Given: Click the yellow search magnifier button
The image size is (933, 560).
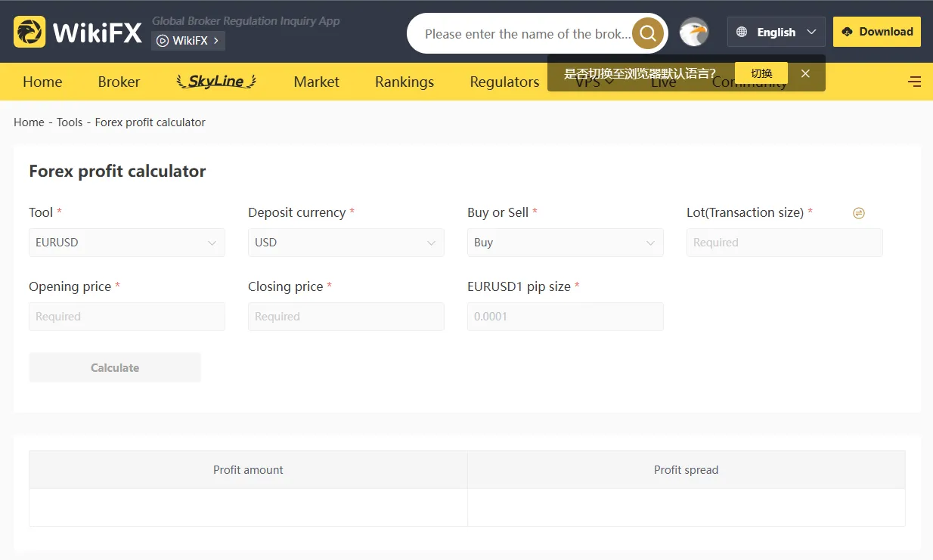Looking at the screenshot, I should (648, 33).
